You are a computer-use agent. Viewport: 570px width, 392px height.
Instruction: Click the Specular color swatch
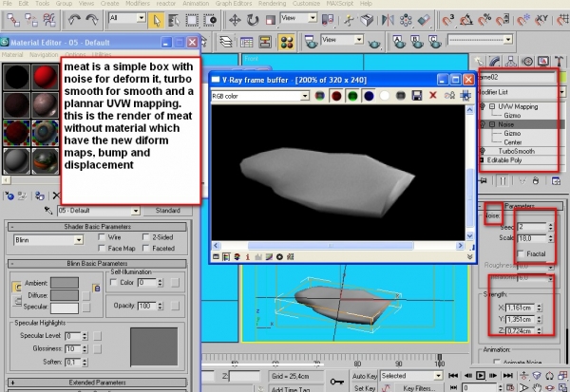point(65,308)
